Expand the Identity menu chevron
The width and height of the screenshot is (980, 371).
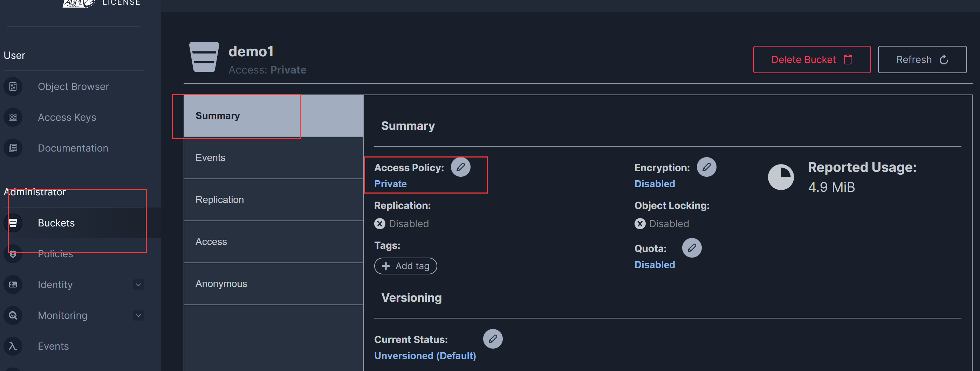(138, 285)
